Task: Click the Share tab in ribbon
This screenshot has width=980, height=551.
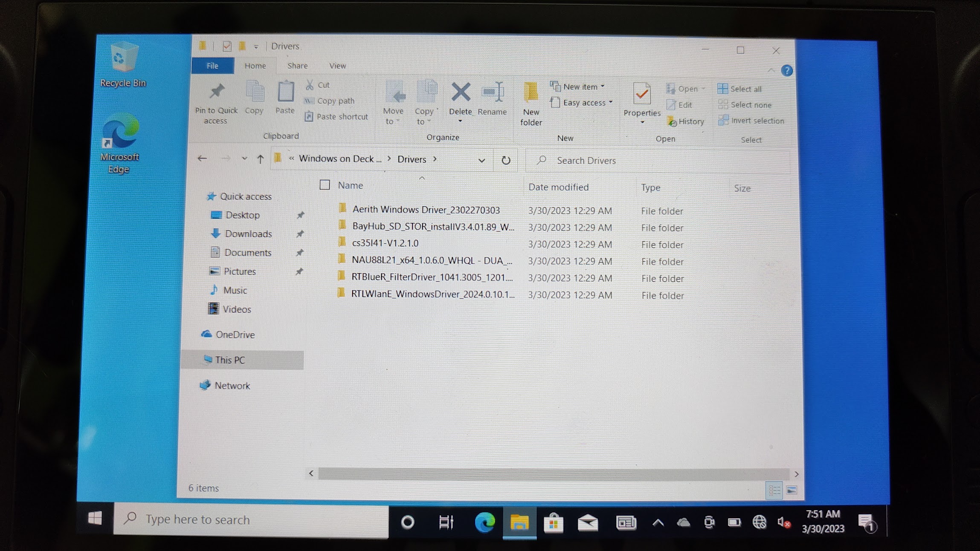Action: pos(296,65)
